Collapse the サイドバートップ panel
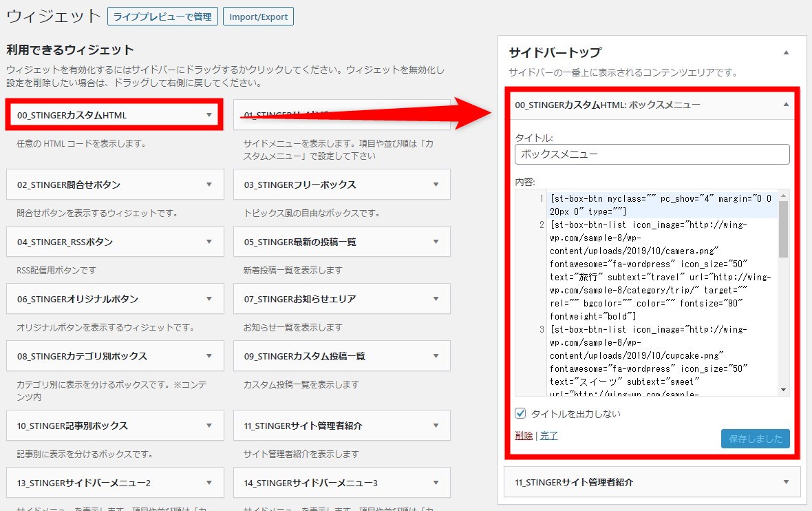 786,52
